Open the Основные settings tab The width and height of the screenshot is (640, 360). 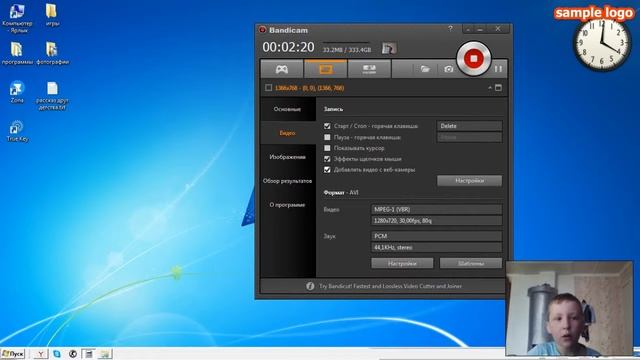288,109
